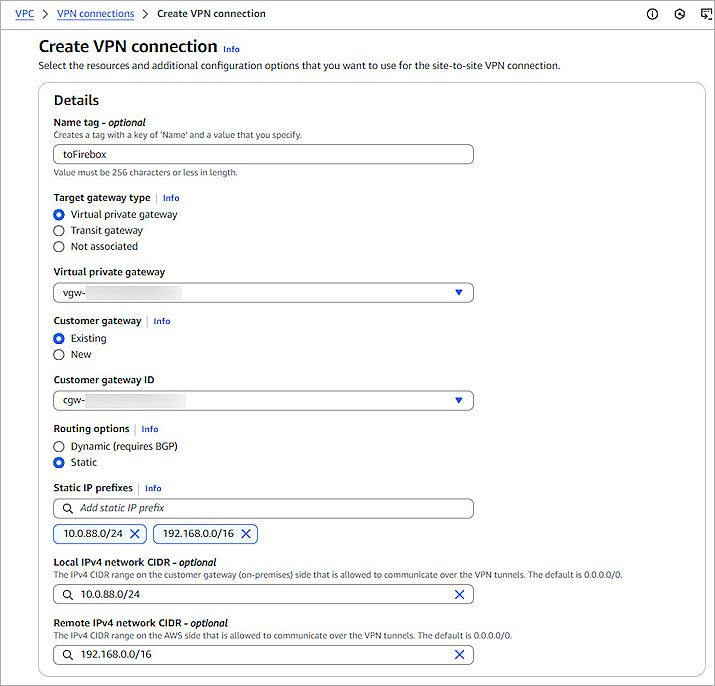The image size is (715, 686).
Task: Click the clock settings icon in header
Action: pos(679,15)
